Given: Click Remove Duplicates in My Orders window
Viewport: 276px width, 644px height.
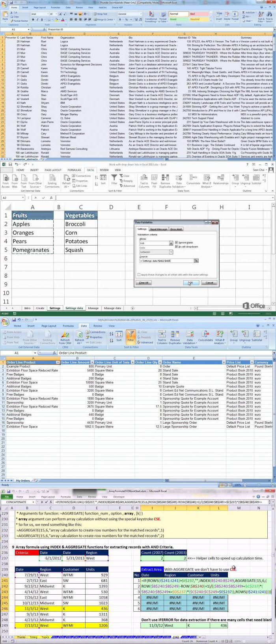Looking at the screenshot, I should click(x=175, y=337).
